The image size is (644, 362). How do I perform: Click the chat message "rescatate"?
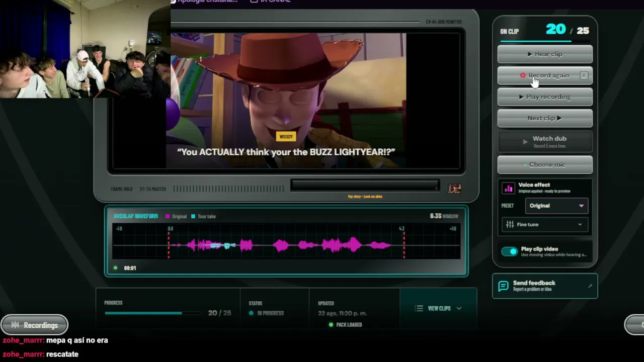tap(62, 354)
